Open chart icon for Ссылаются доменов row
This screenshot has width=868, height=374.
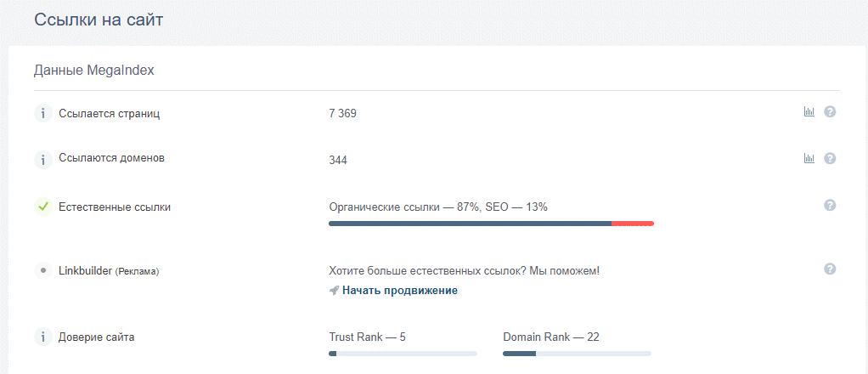pos(809,158)
